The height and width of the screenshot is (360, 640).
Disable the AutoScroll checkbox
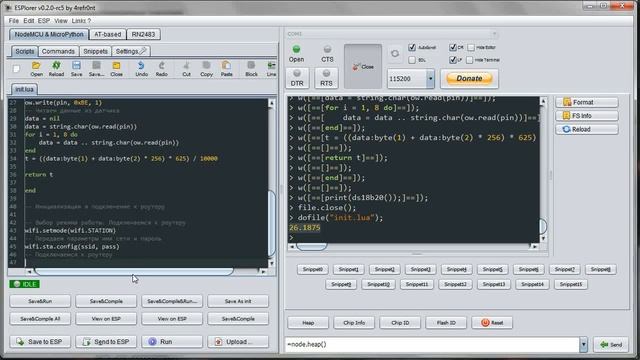click(412, 47)
